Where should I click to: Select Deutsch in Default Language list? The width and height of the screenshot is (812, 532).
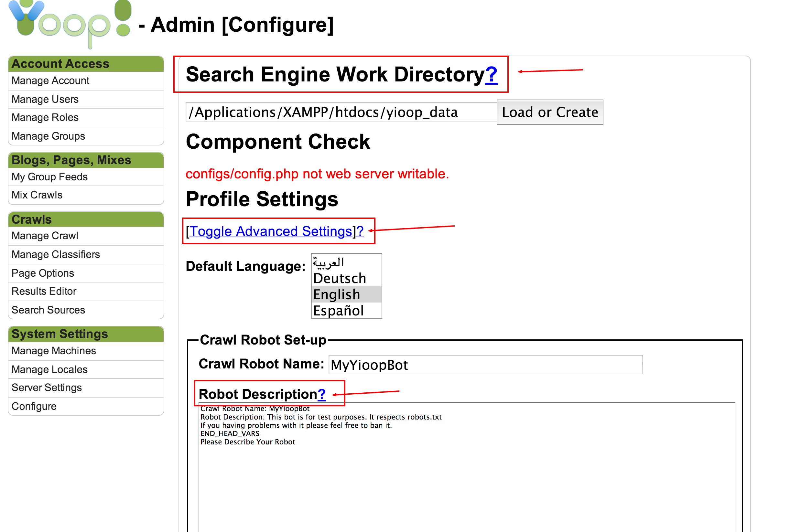click(347, 278)
